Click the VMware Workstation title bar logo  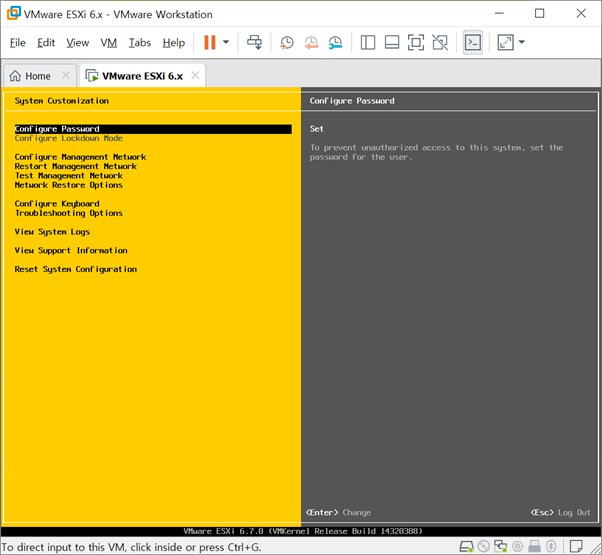pos(14,13)
